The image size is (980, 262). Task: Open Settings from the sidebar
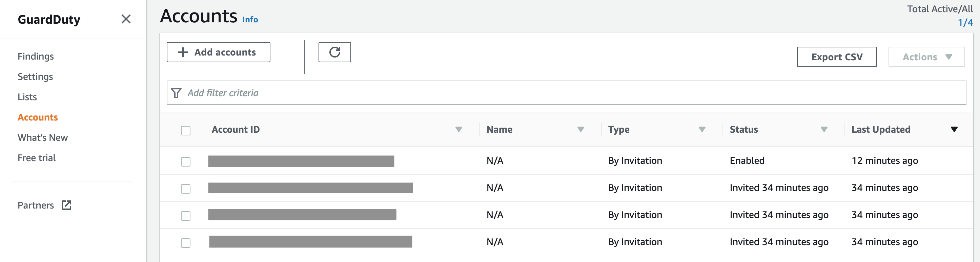click(x=35, y=77)
